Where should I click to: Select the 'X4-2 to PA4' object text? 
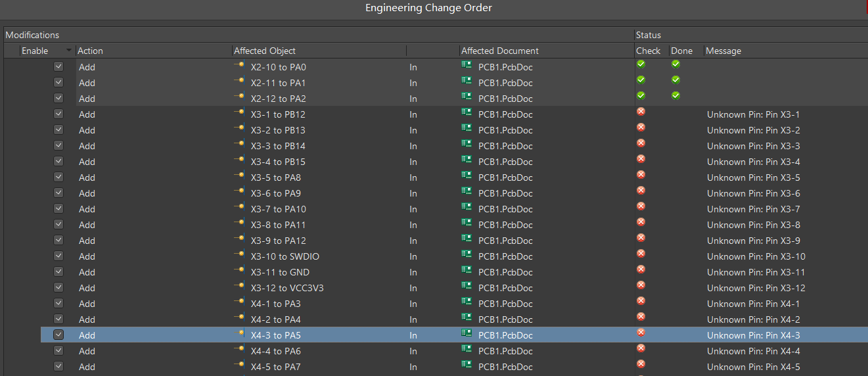point(276,319)
